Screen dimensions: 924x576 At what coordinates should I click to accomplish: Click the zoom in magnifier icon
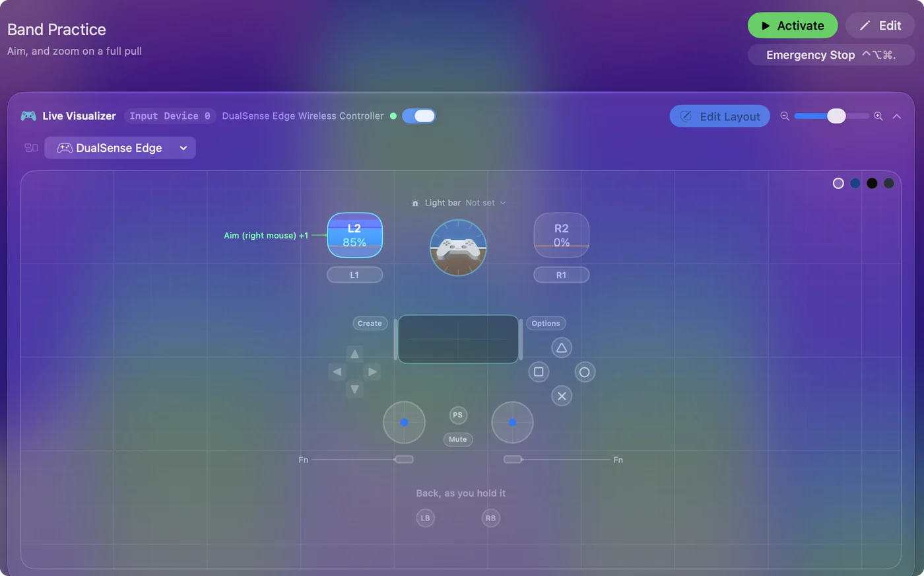click(x=878, y=116)
